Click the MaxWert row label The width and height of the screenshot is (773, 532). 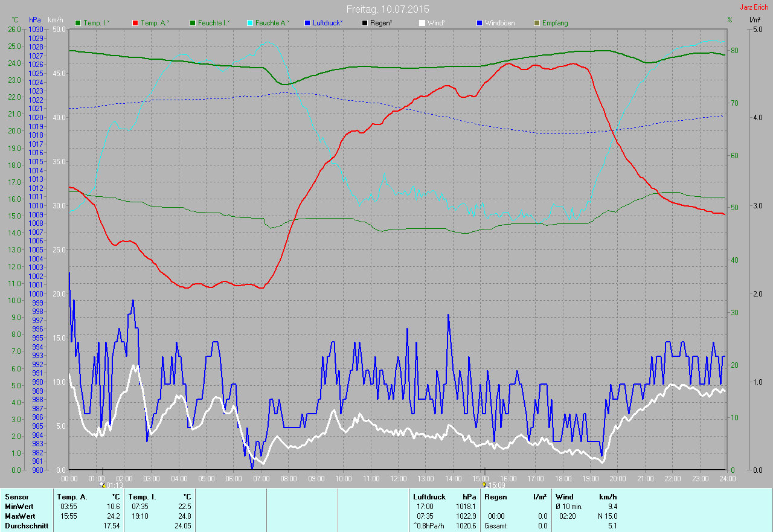(x=19, y=516)
